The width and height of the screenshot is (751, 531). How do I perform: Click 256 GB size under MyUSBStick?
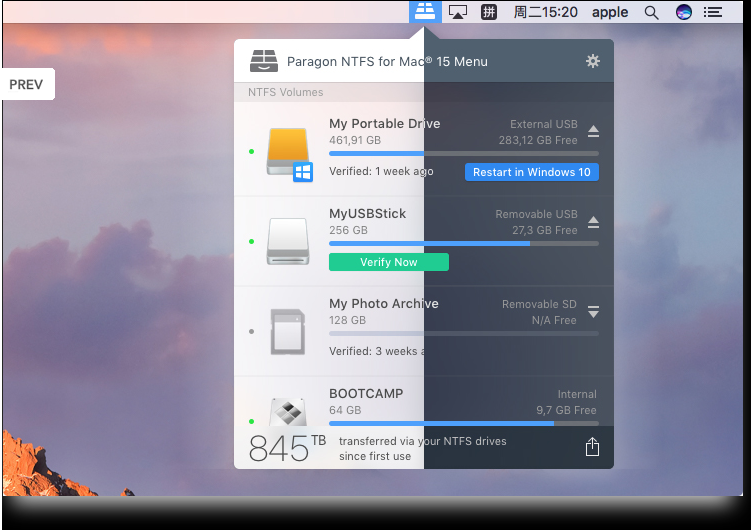click(348, 230)
